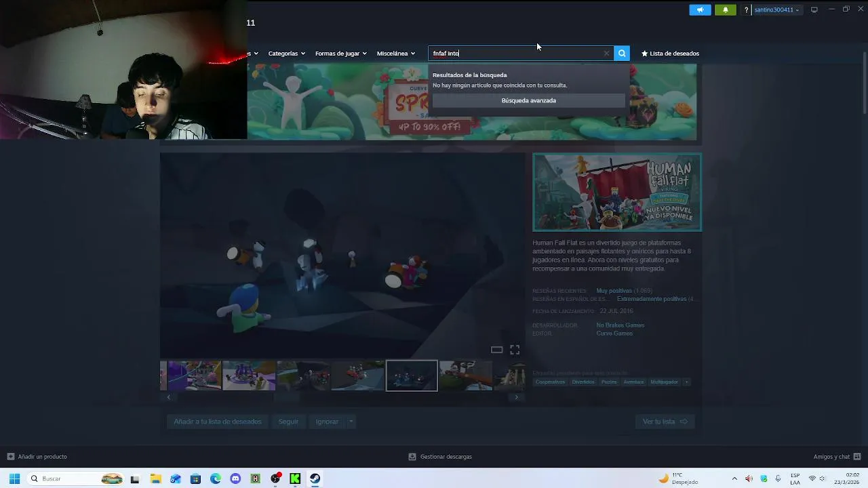Click the microphone icon in the system tray
The image size is (868, 488).
point(778,479)
